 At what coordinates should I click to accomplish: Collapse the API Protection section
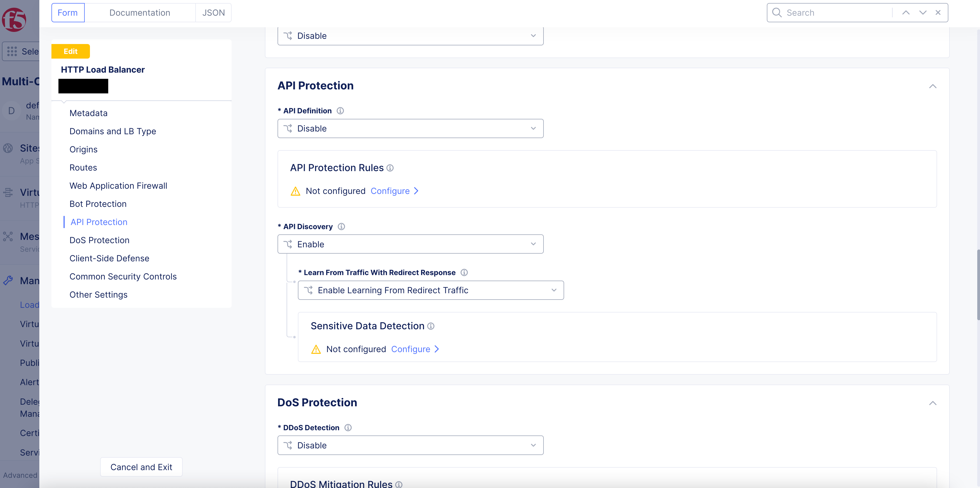pos(932,86)
